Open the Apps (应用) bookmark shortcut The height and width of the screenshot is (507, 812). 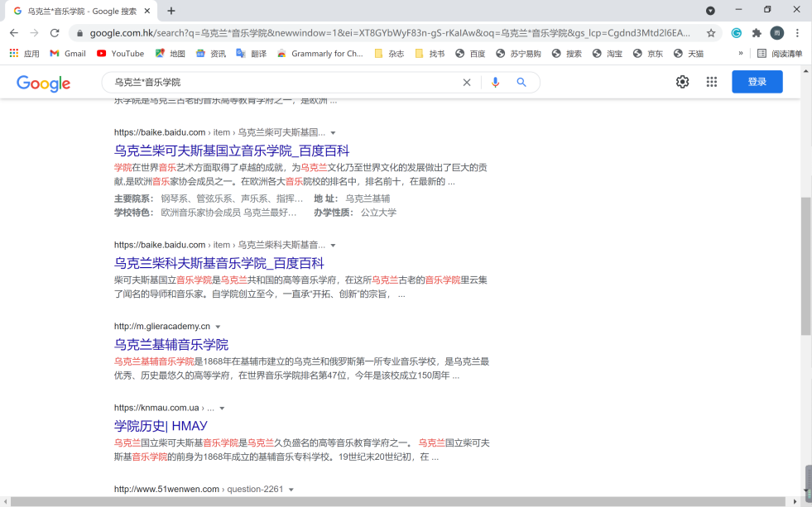click(x=24, y=53)
